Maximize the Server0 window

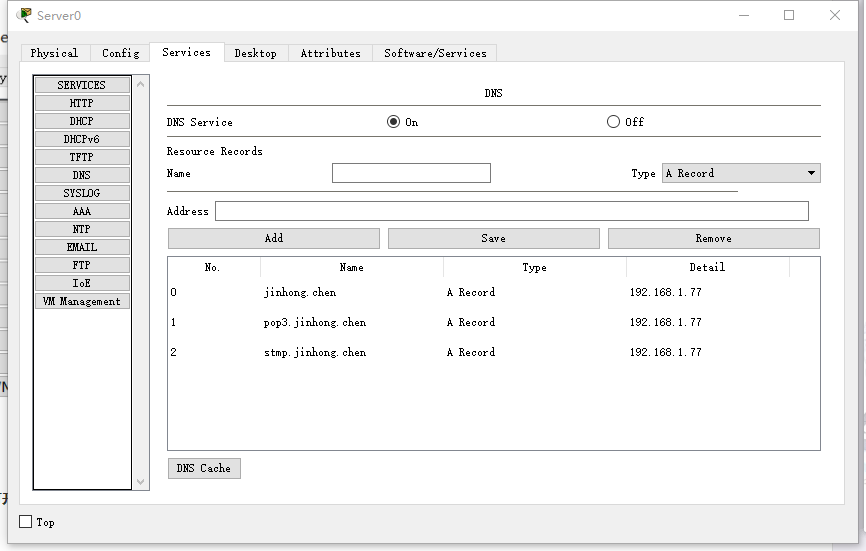[789, 15]
